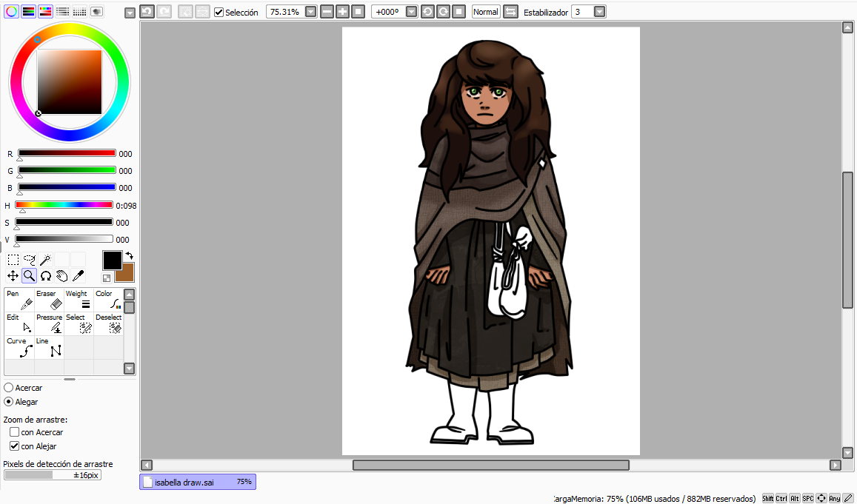The image size is (857, 504).
Task: Click the 75.31% zoom field
Action: pyautogui.click(x=285, y=11)
